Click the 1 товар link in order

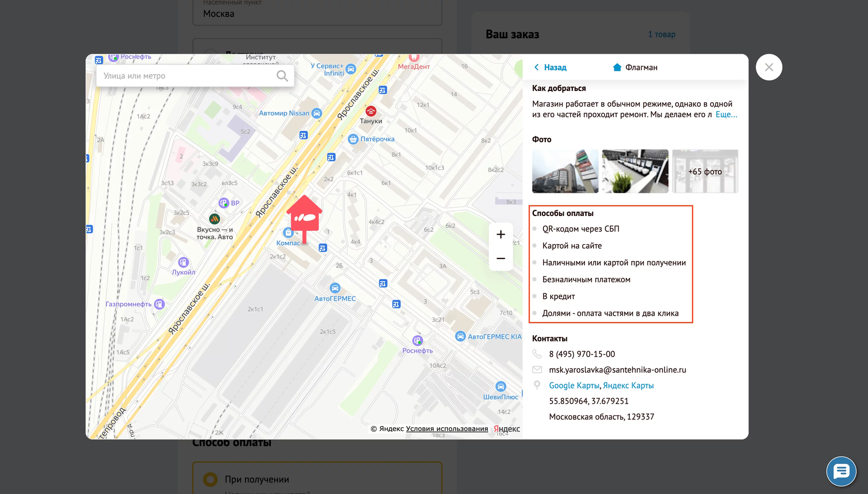(x=662, y=34)
